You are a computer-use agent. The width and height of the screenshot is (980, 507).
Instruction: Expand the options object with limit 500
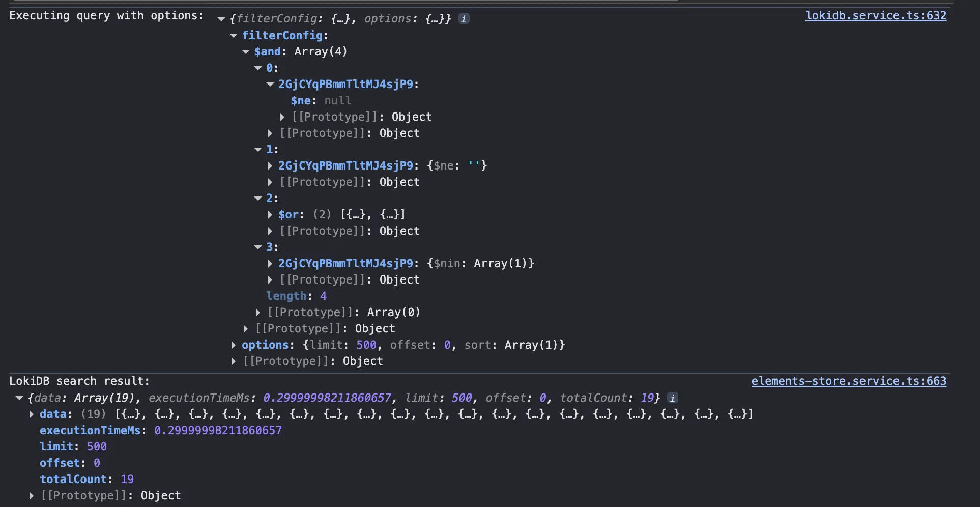[x=234, y=345]
